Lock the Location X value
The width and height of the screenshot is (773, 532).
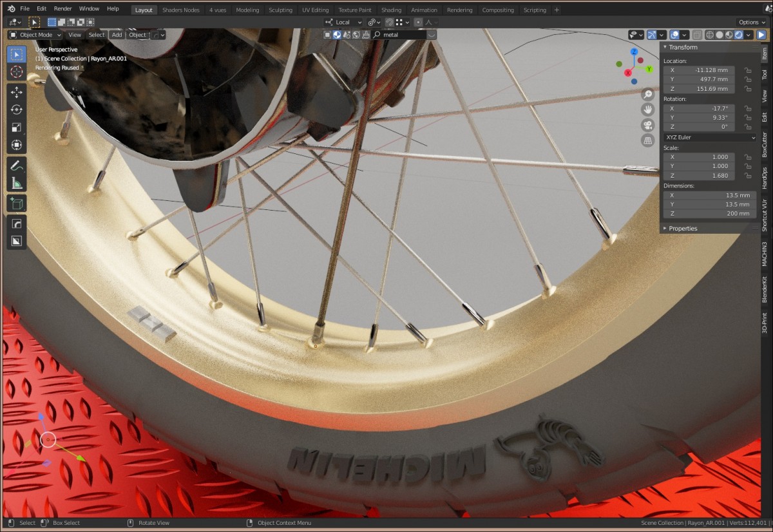click(747, 70)
